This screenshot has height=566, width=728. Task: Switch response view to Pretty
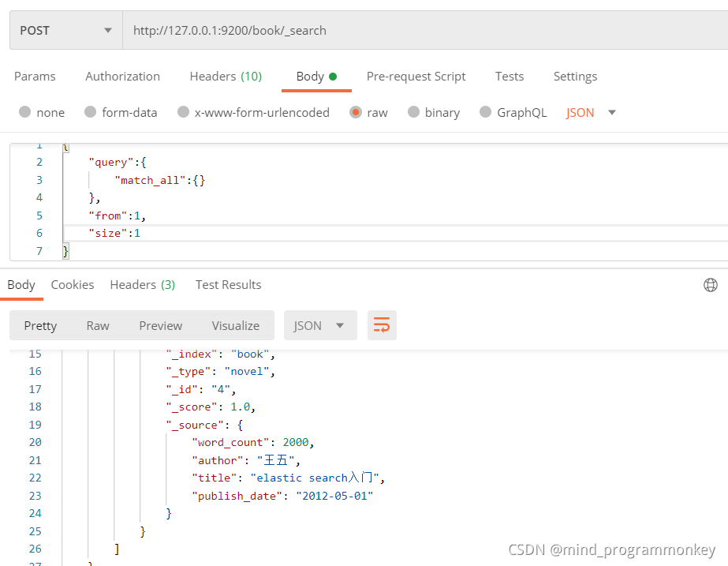tap(40, 325)
